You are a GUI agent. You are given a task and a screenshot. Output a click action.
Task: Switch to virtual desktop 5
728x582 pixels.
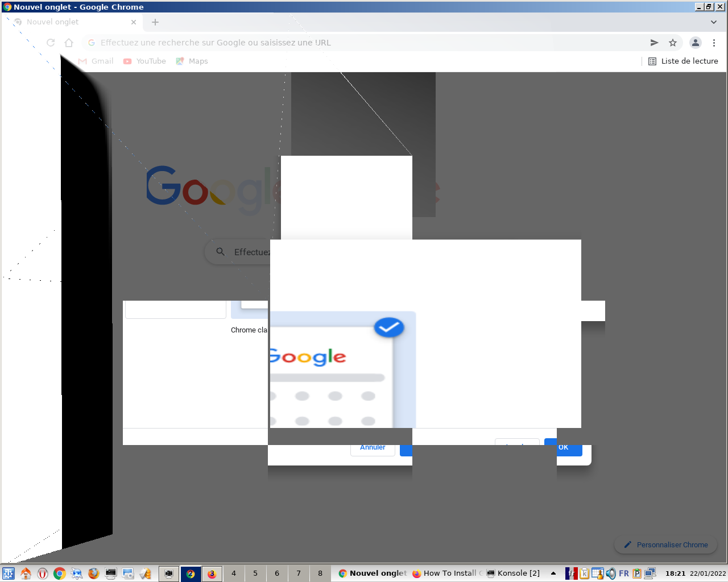tap(255, 573)
